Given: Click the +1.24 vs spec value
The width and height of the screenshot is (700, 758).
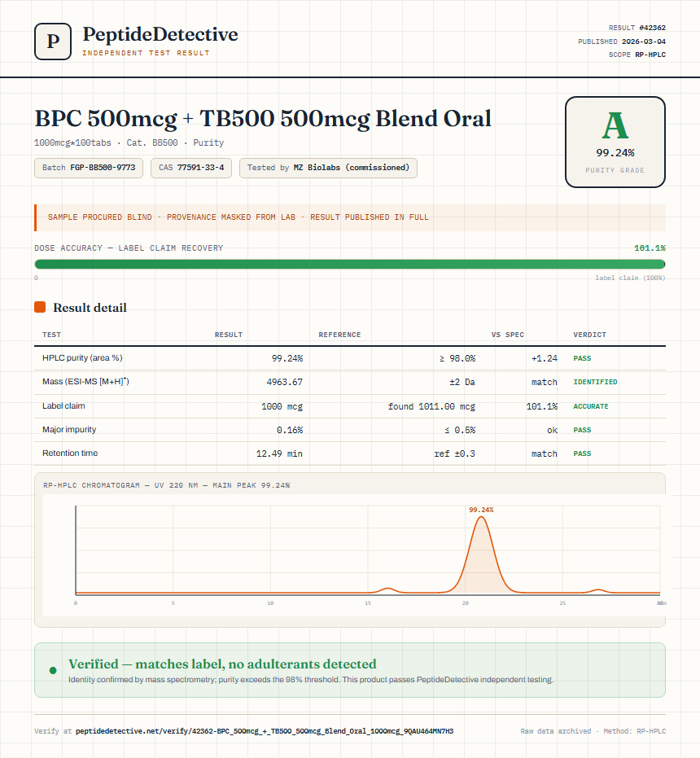Looking at the screenshot, I should [x=545, y=359].
